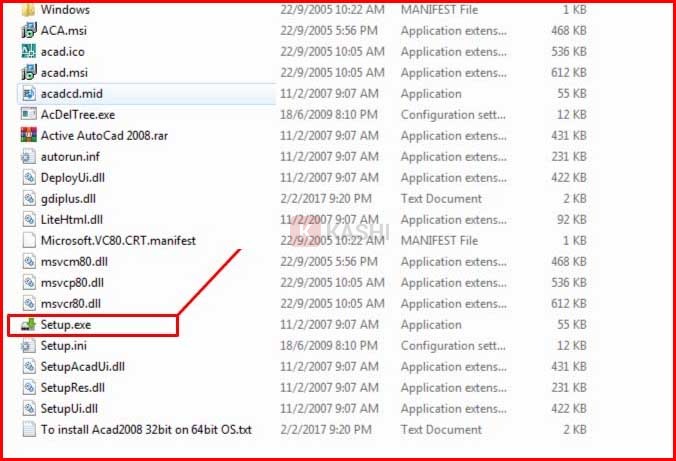Click the 92 KB size in LiteHtml.dll row

(571, 220)
